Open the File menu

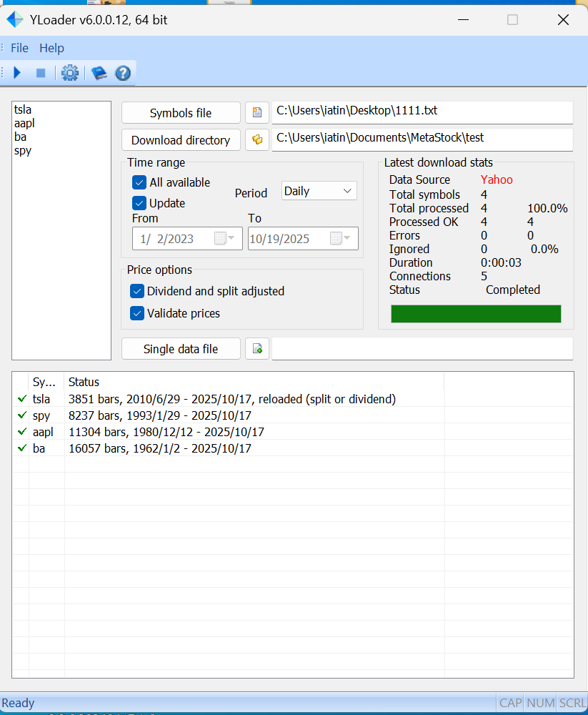pyautogui.click(x=19, y=48)
